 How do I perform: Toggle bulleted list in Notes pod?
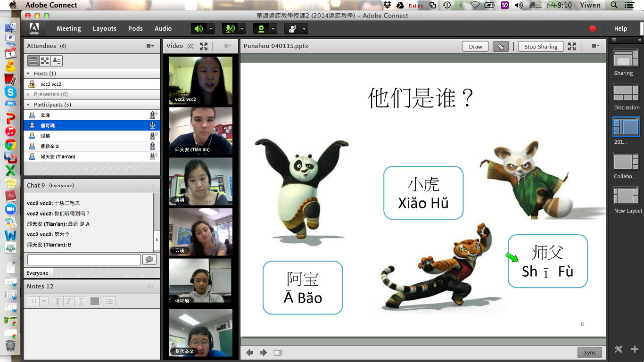(x=109, y=301)
